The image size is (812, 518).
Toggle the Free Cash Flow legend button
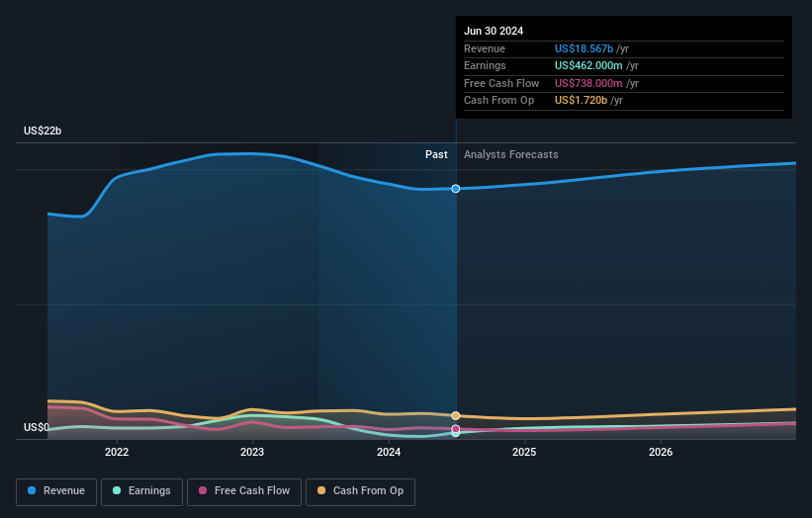tap(244, 491)
